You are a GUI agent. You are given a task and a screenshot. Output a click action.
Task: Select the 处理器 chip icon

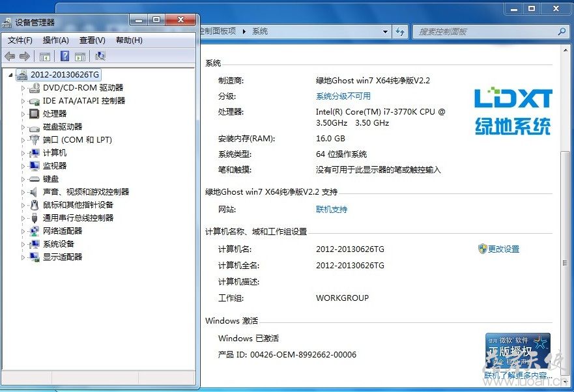click(x=35, y=114)
